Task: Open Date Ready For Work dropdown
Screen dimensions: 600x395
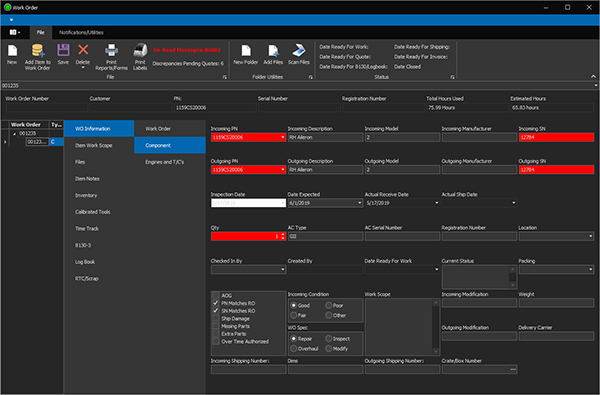Action: tap(437, 270)
